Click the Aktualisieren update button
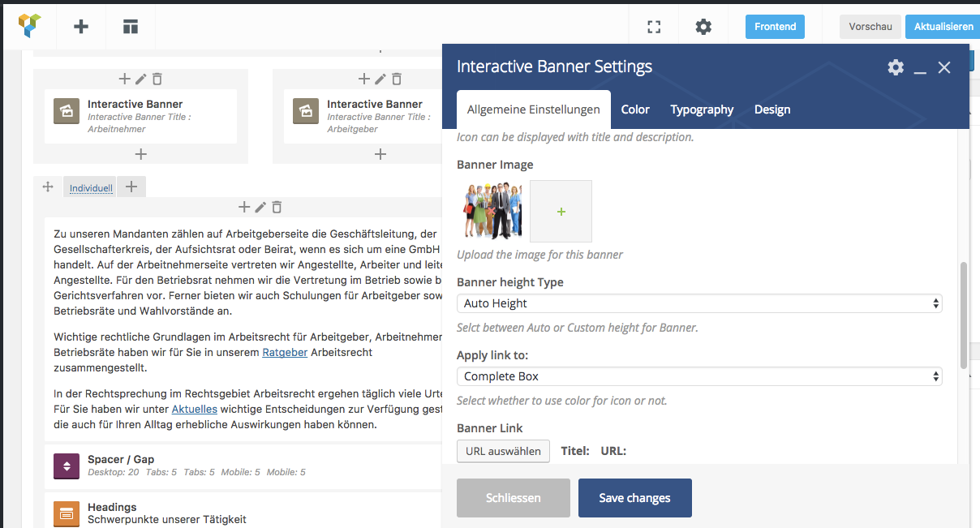 pyautogui.click(x=943, y=27)
